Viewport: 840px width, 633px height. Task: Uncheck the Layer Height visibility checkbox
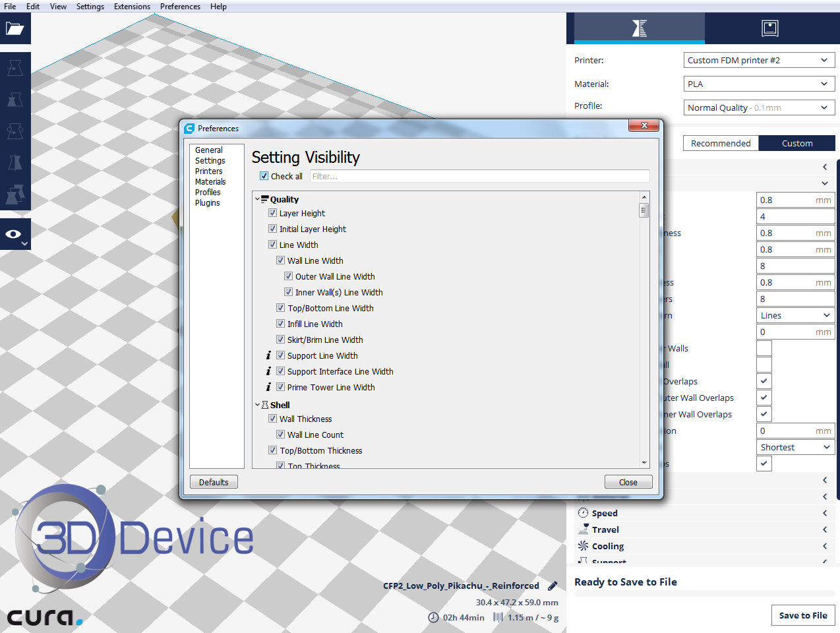click(272, 213)
